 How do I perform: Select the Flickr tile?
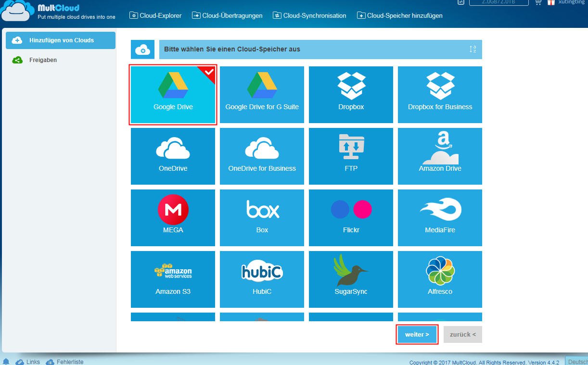pyautogui.click(x=351, y=218)
